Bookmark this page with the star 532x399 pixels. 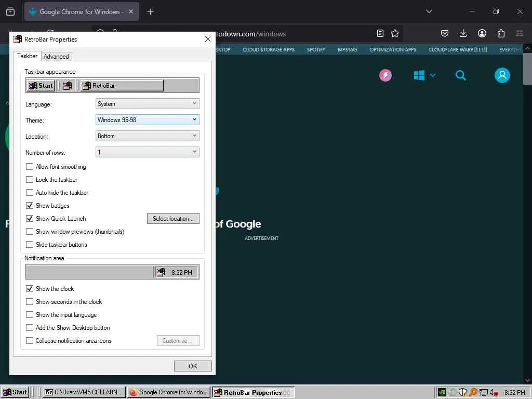point(395,33)
